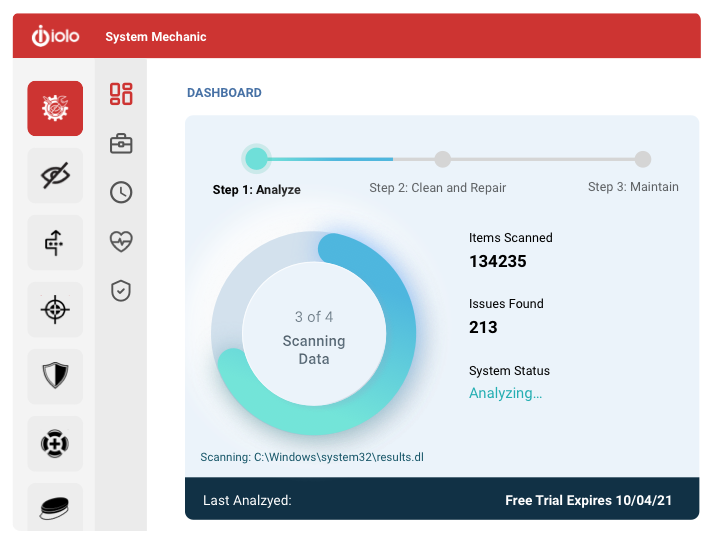Click the black and white shield icon
Image resolution: width=713 pixels, height=543 pixels.
55,376
